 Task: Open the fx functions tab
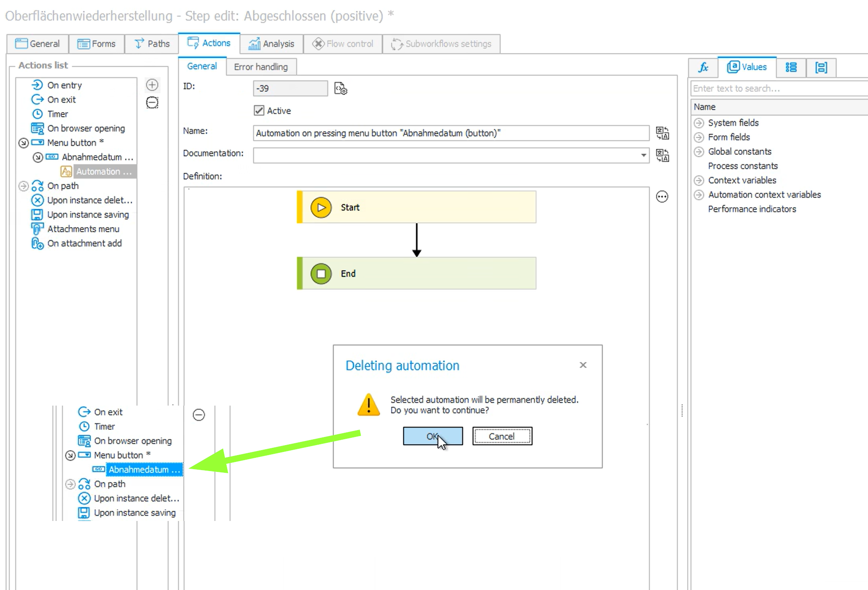point(703,68)
